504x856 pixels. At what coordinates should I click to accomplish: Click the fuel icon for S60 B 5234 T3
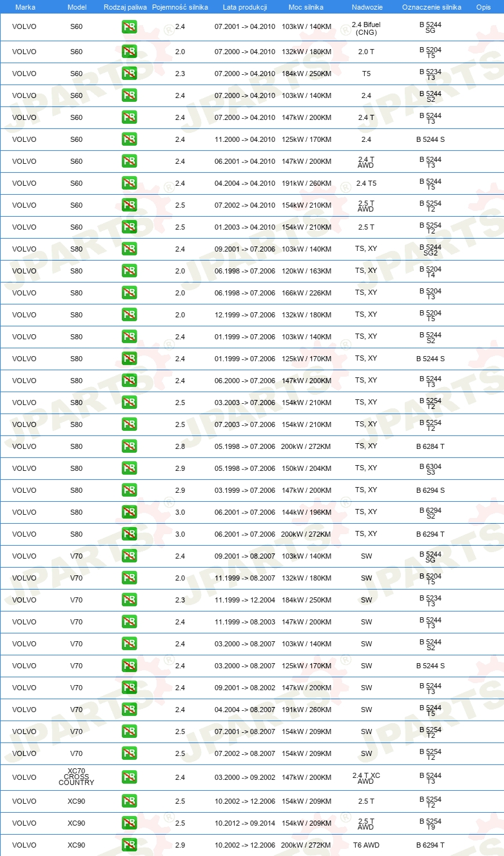tap(129, 74)
